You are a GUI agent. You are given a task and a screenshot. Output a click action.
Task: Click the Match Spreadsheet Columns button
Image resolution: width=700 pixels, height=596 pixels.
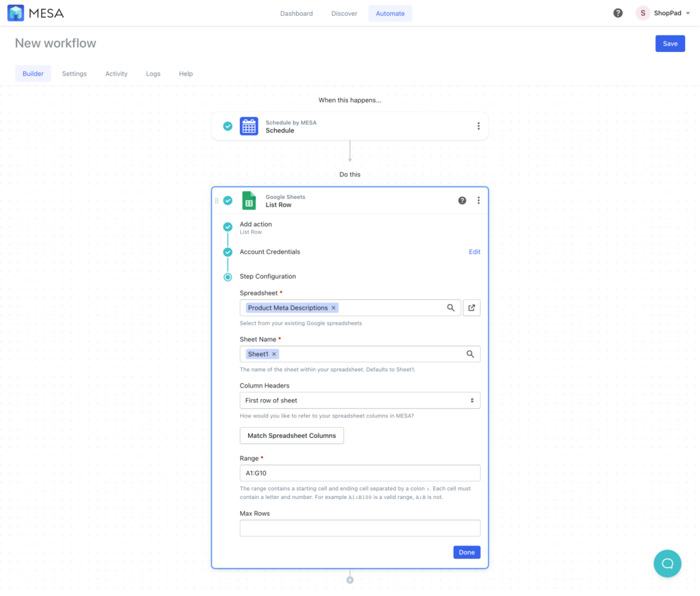pos(291,435)
